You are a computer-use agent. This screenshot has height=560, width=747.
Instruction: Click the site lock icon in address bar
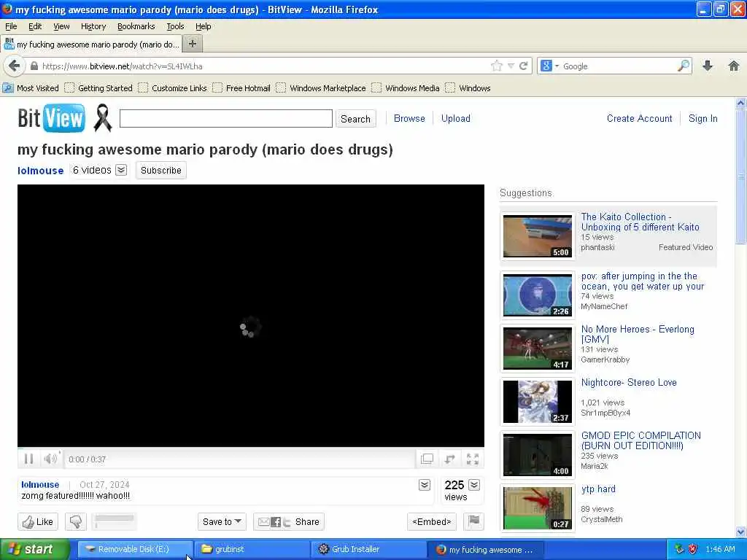(34, 66)
